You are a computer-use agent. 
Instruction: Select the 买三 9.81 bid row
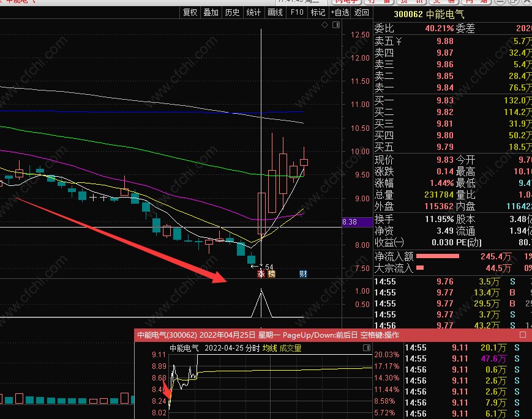click(x=452, y=124)
